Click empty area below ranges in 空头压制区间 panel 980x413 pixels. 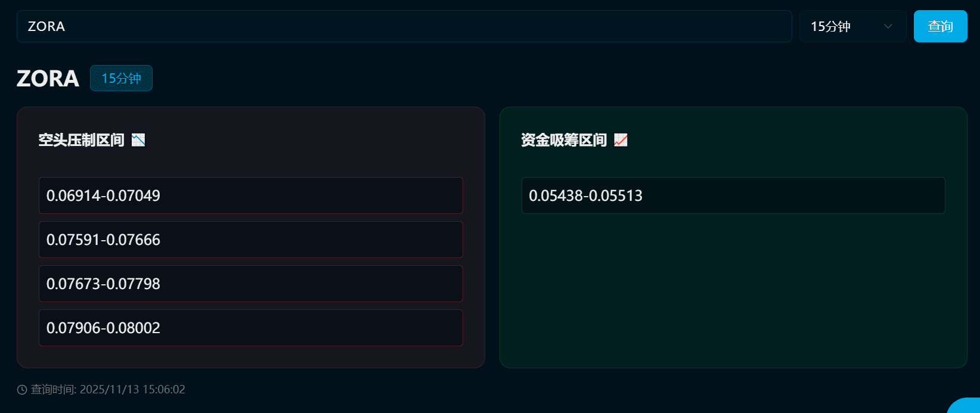(251, 356)
